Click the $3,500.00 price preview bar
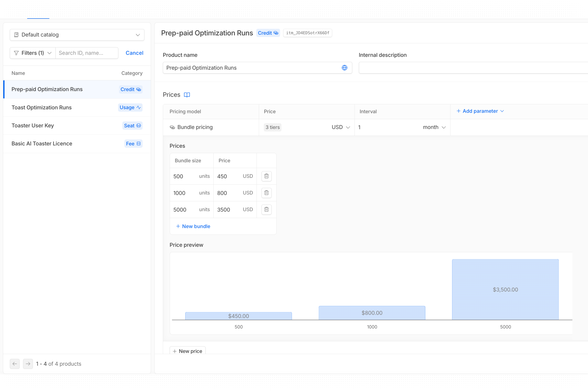The width and height of the screenshot is (588, 392). [x=505, y=289]
